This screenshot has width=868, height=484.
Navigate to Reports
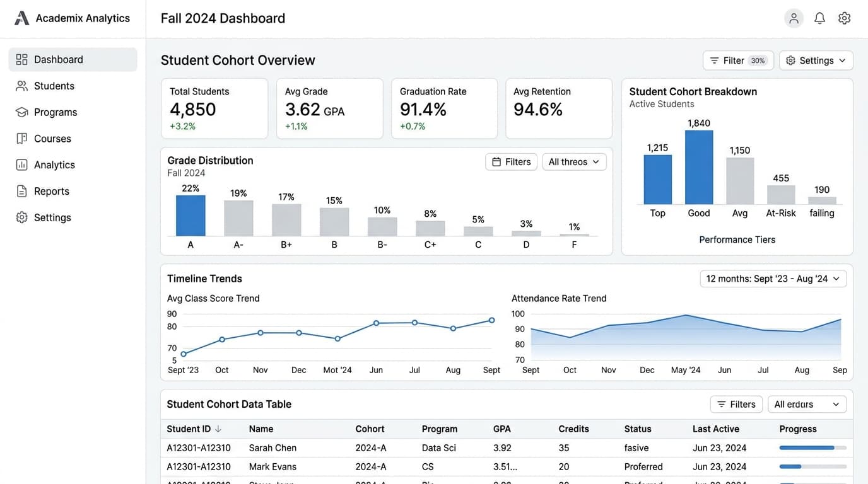pyautogui.click(x=73, y=191)
